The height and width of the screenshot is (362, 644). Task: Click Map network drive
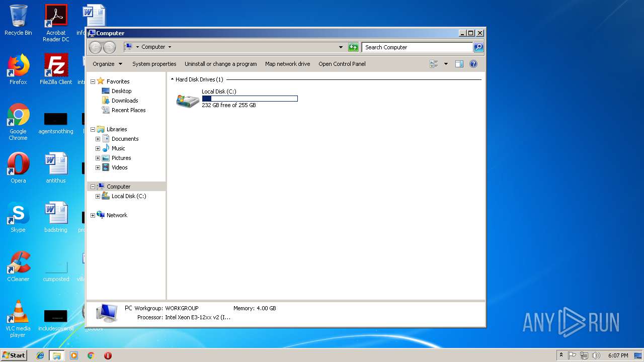tap(288, 64)
